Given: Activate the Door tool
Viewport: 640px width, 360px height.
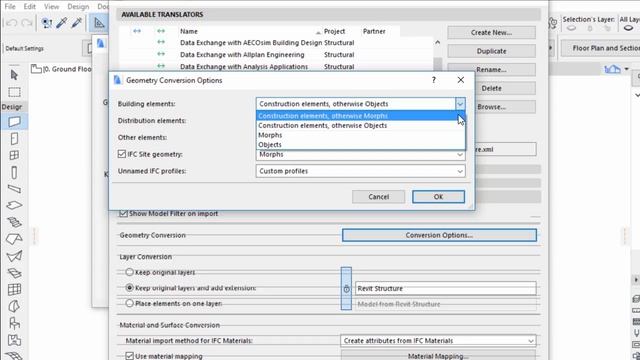Looking at the screenshot, I should [14, 139].
